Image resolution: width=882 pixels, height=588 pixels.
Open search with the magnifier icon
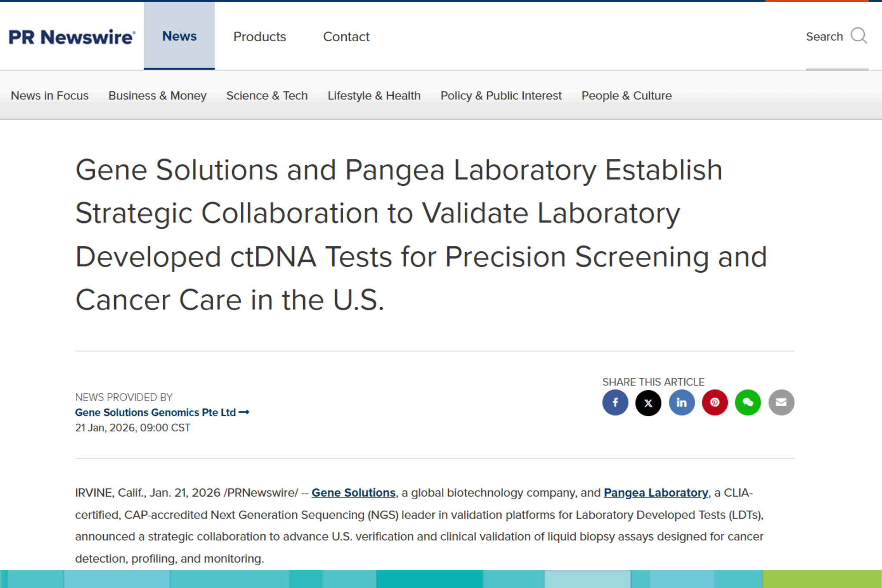coord(859,36)
